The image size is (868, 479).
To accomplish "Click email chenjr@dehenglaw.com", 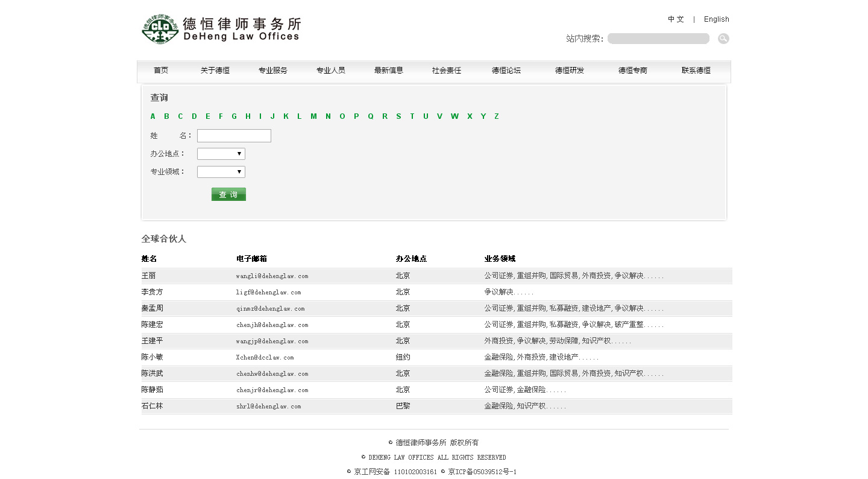I will click(272, 390).
